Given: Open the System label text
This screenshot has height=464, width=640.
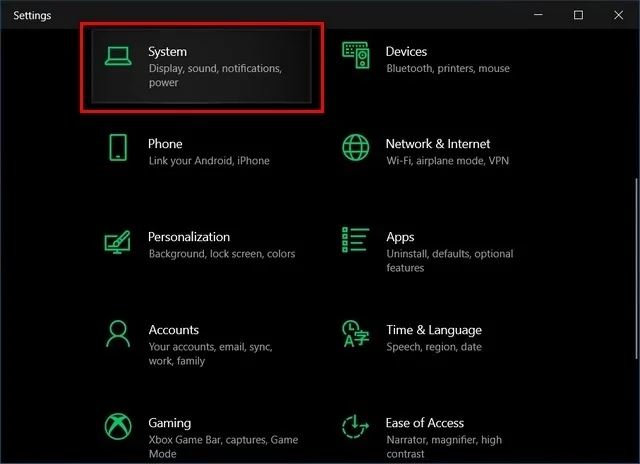Looking at the screenshot, I should [x=167, y=51].
